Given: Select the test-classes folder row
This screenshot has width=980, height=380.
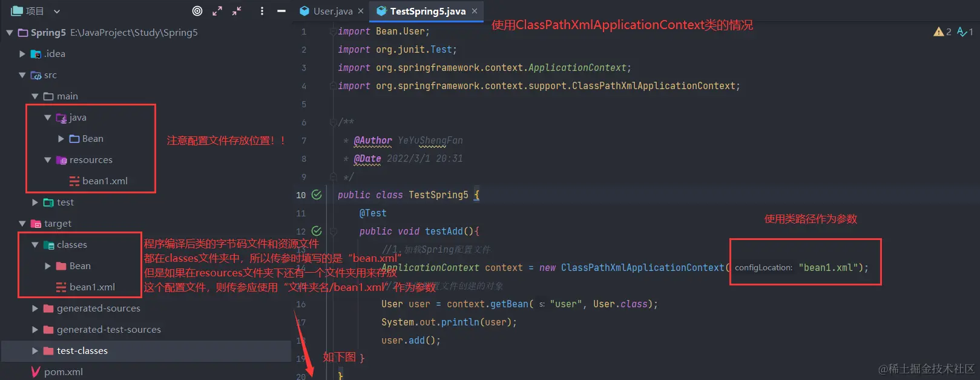Looking at the screenshot, I should 146,351.
